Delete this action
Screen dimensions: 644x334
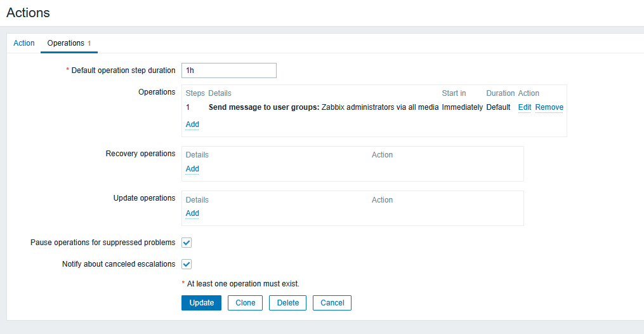tap(288, 303)
